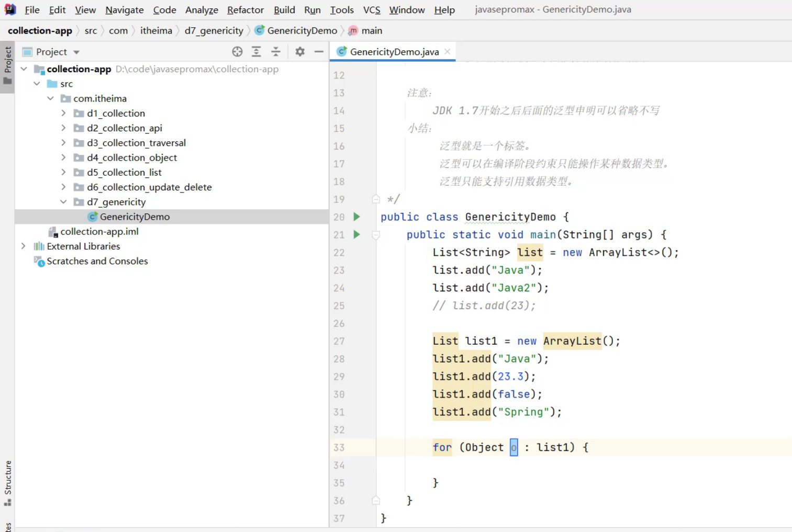Collapse all in Project panel
The image size is (792, 532).
[276, 51]
